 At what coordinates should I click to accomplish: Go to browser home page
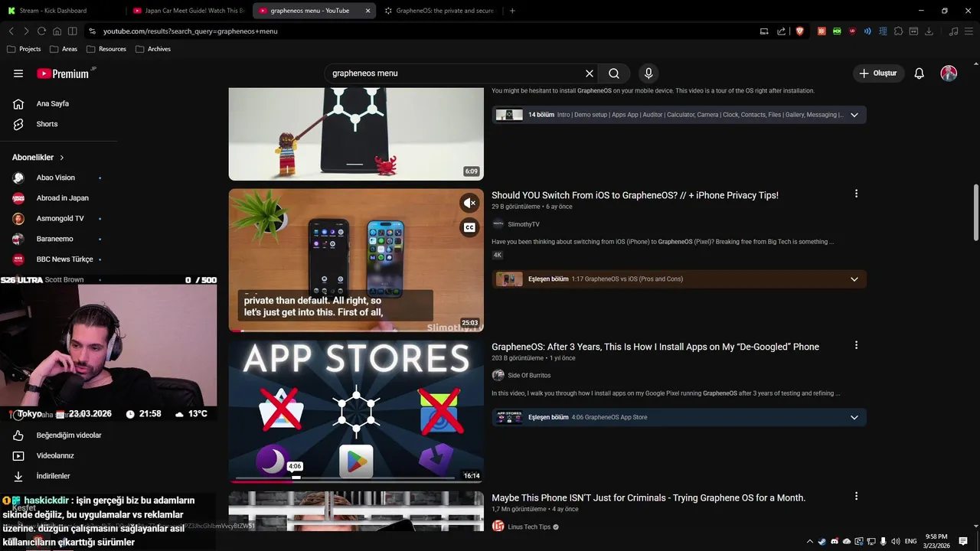(x=57, y=31)
